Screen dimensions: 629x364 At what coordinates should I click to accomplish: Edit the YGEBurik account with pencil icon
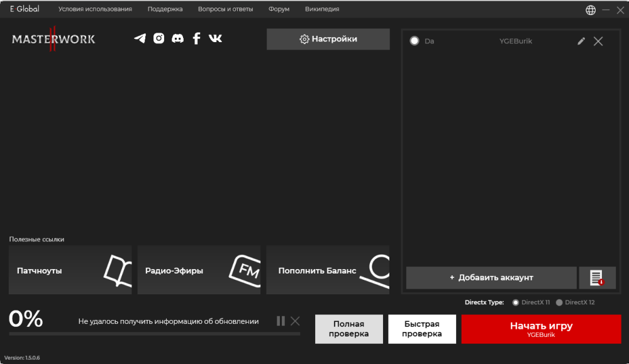coord(581,41)
